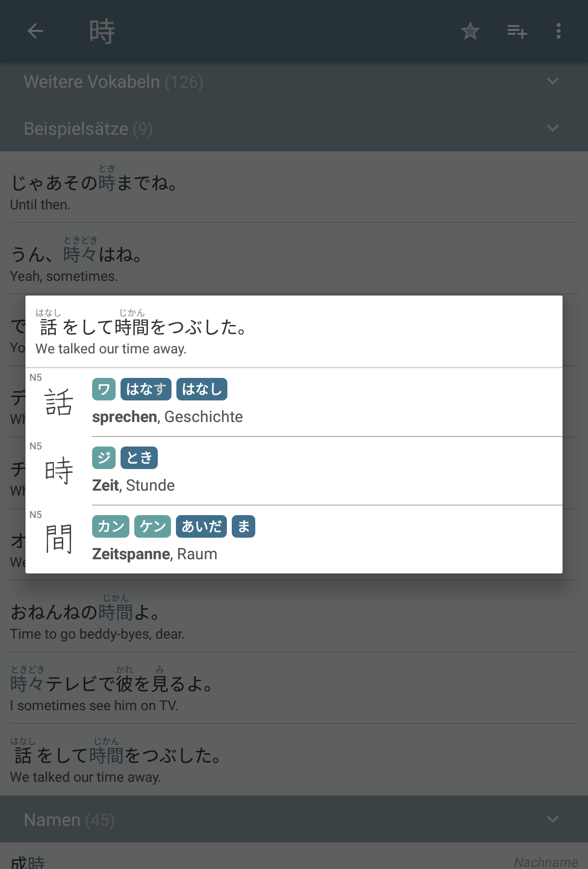Go back with the arrow icon
This screenshot has width=588, height=869.
[35, 31]
